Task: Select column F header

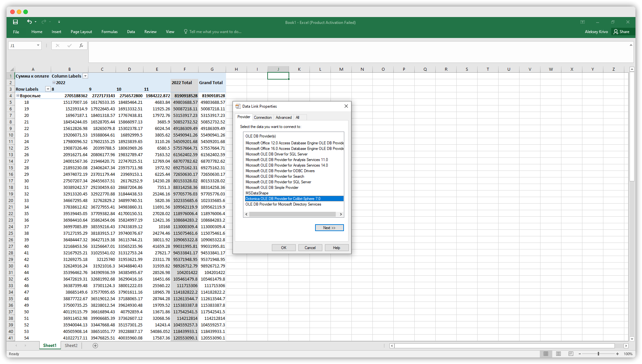Action: (184, 69)
